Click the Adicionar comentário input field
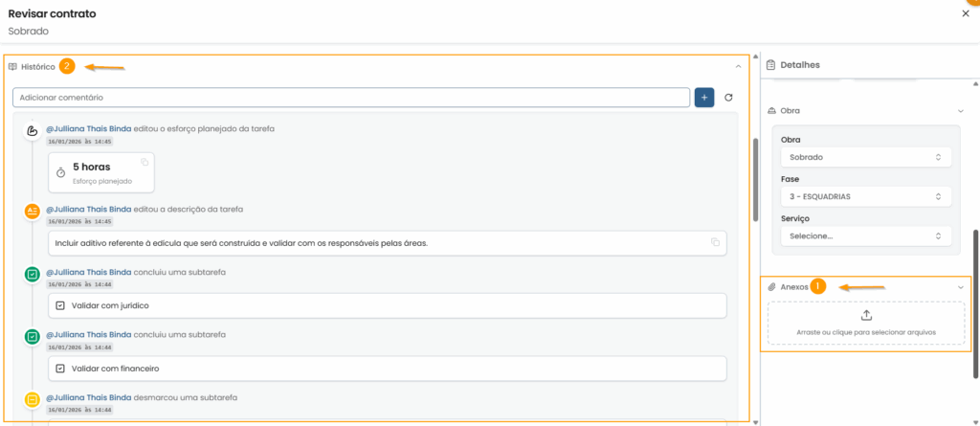The width and height of the screenshot is (980, 426). click(x=350, y=98)
